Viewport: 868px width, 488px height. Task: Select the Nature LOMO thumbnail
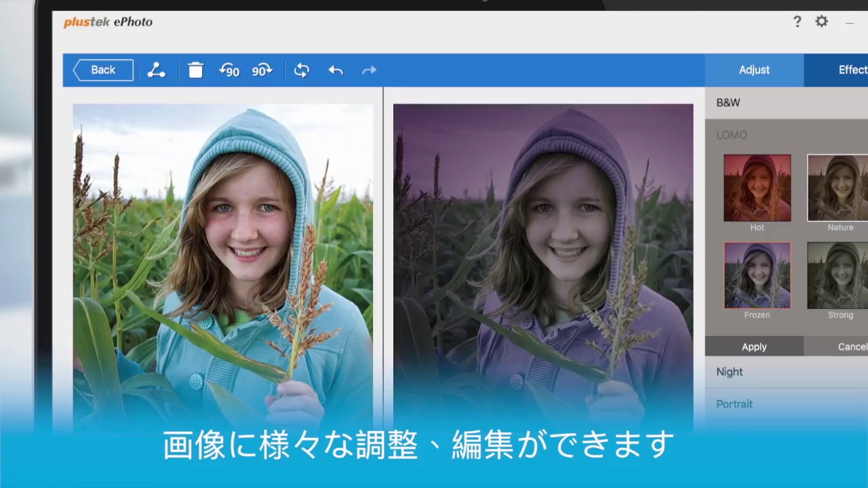[x=837, y=188]
